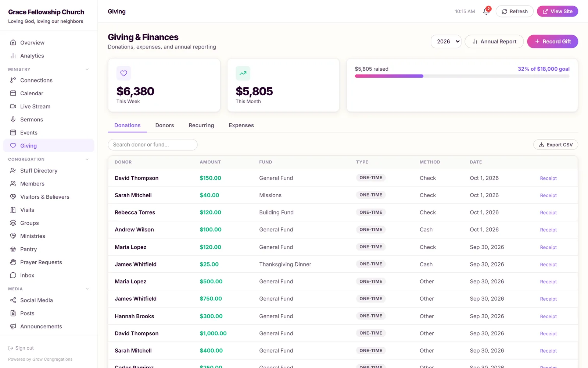The width and height of the screenshot is (588, 368).
Task: Open the Annual Report
Action: 494,42
